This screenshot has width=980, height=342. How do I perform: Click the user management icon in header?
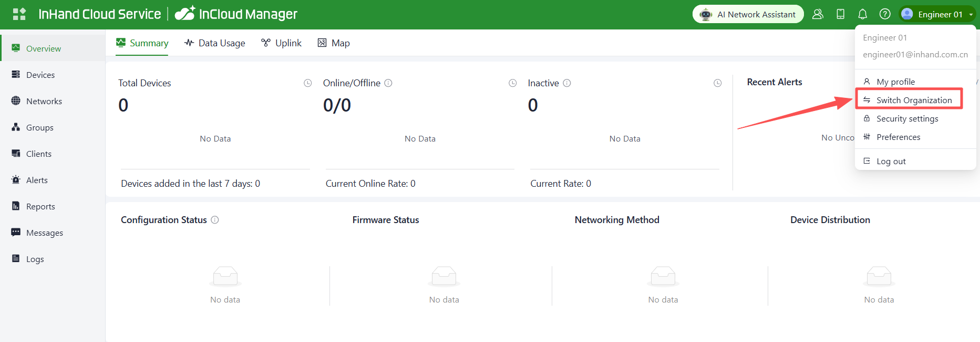(818, 14)
